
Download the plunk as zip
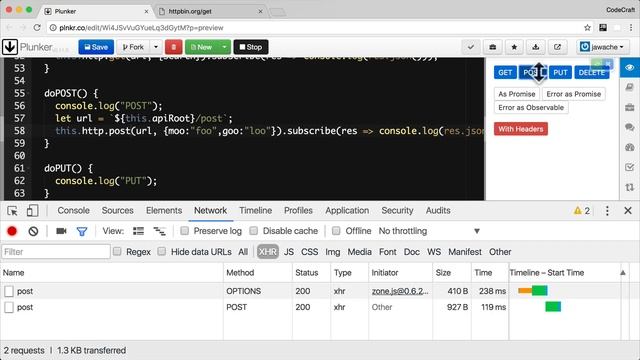click(536, 47)
